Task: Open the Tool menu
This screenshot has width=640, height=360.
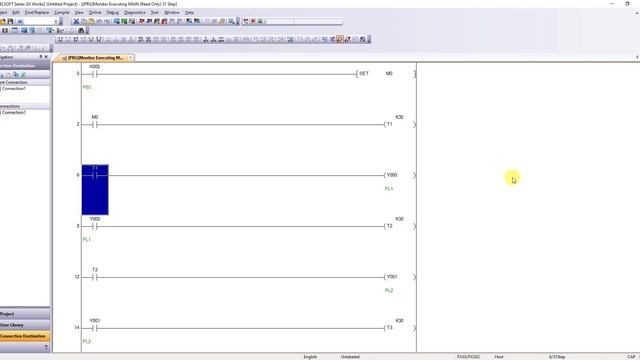Action: (155, 13)
